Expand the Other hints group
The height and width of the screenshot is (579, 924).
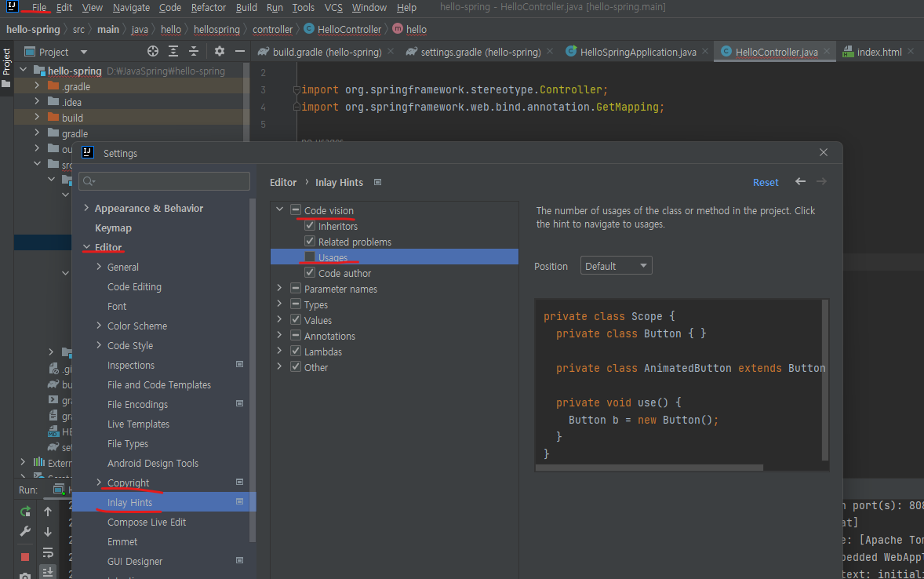280,366
